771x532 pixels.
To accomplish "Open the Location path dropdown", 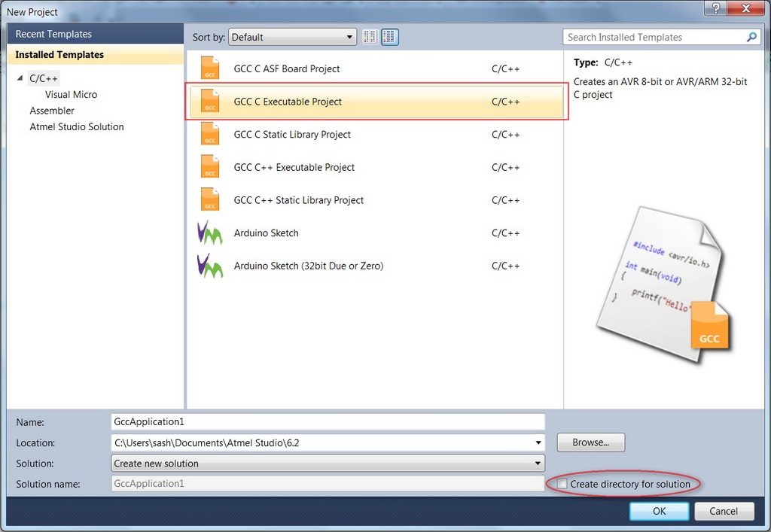I will point(538,443).
